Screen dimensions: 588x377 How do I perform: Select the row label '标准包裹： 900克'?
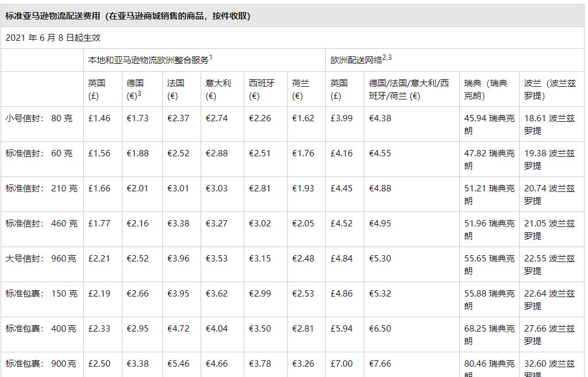[40, 364]
